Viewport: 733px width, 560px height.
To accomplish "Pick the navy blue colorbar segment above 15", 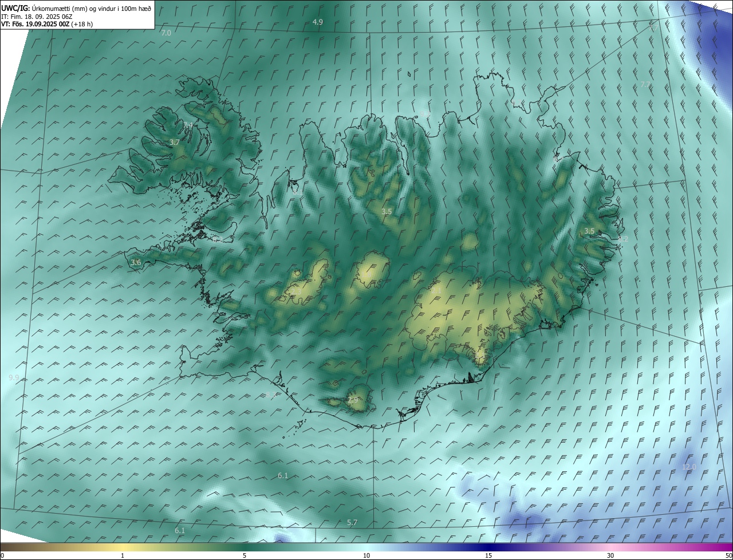I will (488, 547).
